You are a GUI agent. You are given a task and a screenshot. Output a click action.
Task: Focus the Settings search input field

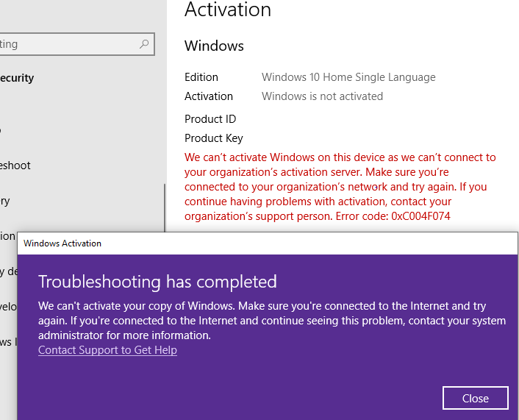tap(76, 44)
